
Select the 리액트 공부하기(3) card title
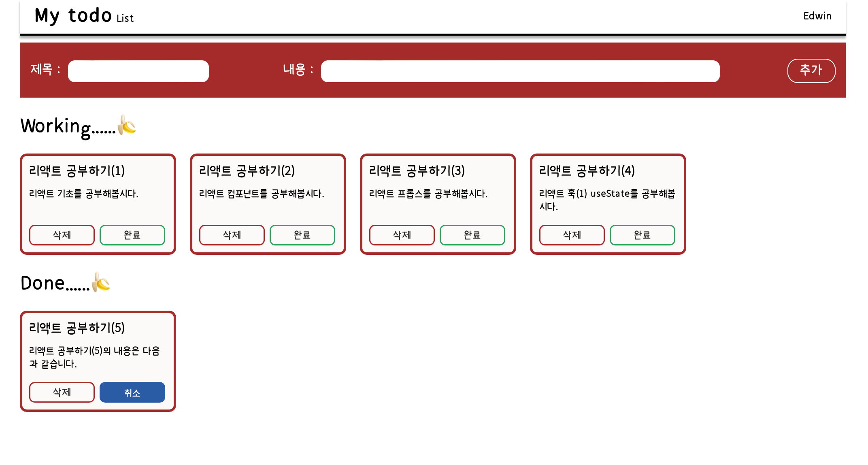[x=417, y=171]
